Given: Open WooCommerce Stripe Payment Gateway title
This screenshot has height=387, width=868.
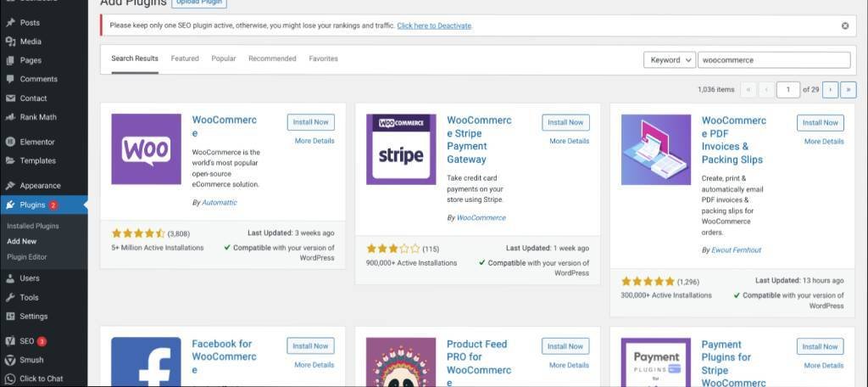Looking at the screenshot, I should [x=480, y=140].
